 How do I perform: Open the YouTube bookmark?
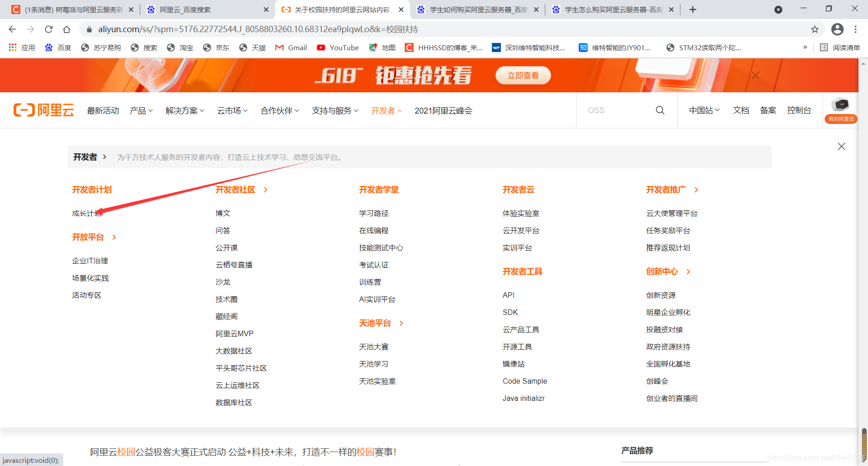(x=338, y=48)
